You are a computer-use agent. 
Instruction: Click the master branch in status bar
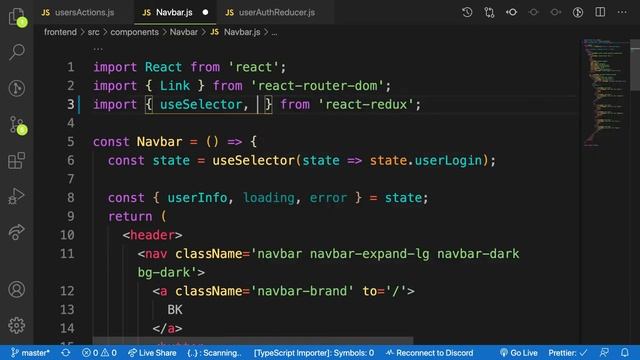click(30, 353)
